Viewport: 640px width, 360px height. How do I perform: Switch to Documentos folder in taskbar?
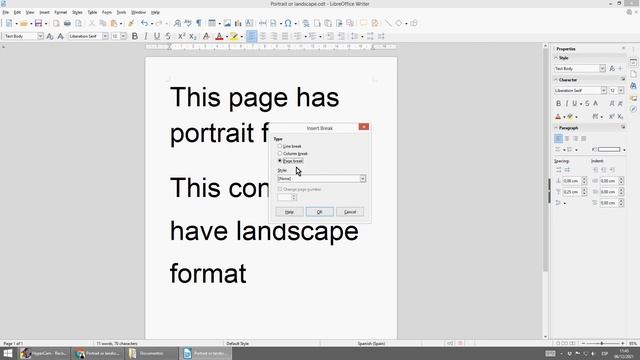tap(151, 353)
